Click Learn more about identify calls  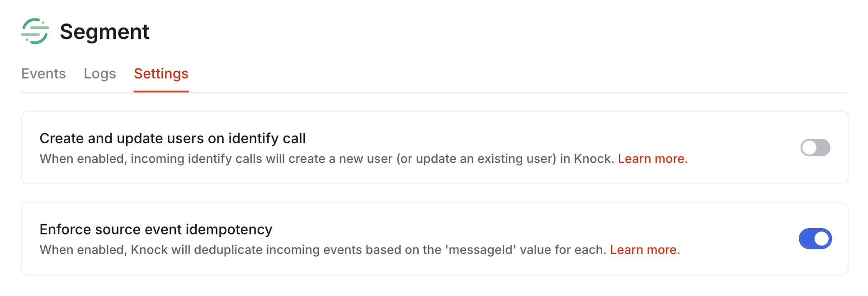(652, 159)
